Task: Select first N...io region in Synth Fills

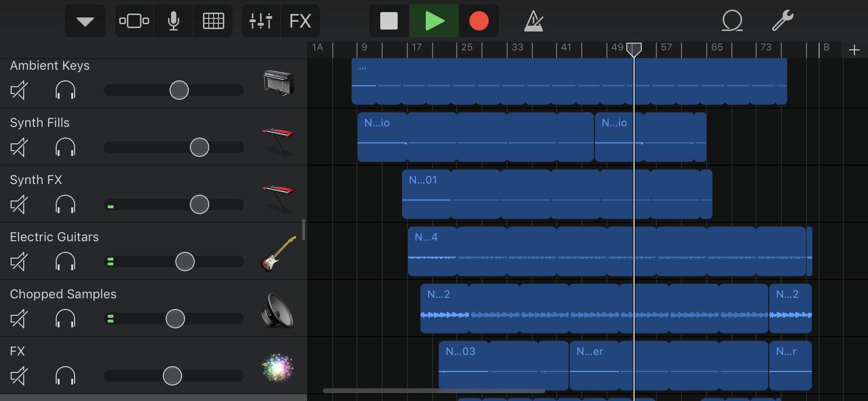Action: pos(476,137)
